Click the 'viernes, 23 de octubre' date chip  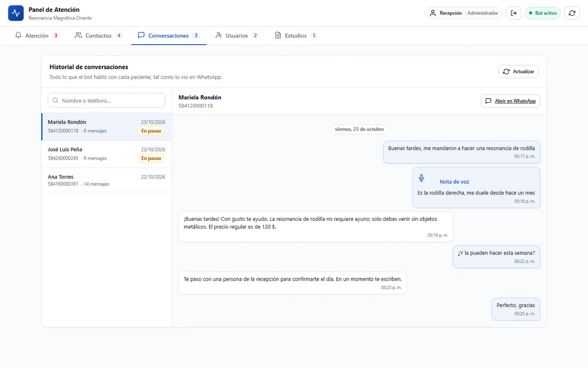[x=360, y=129]
